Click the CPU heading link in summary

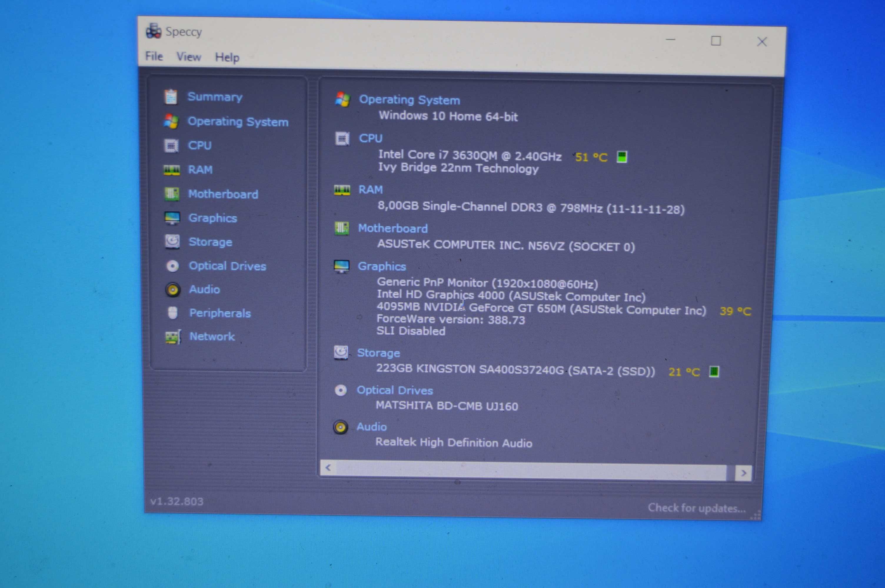[371, 138]
